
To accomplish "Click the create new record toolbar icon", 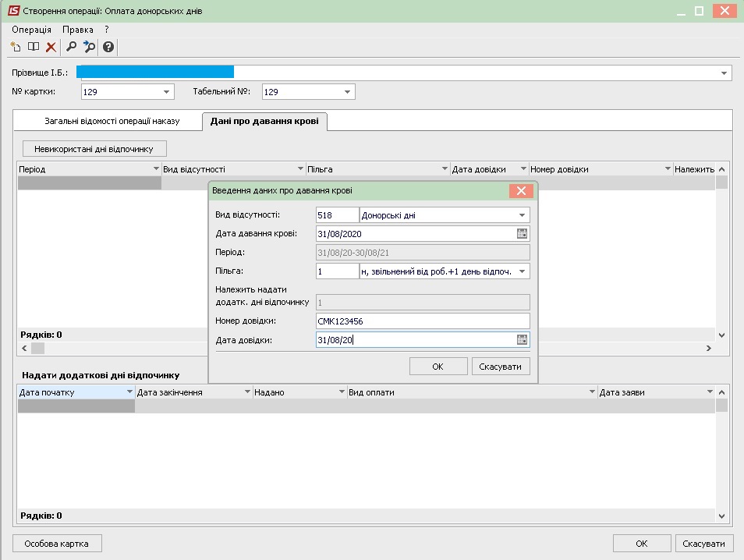I will 16,47.
